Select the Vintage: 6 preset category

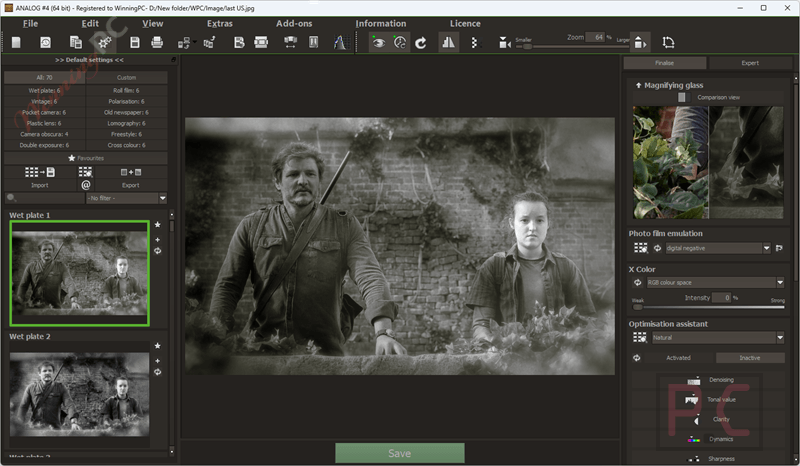tap(44, 101)
